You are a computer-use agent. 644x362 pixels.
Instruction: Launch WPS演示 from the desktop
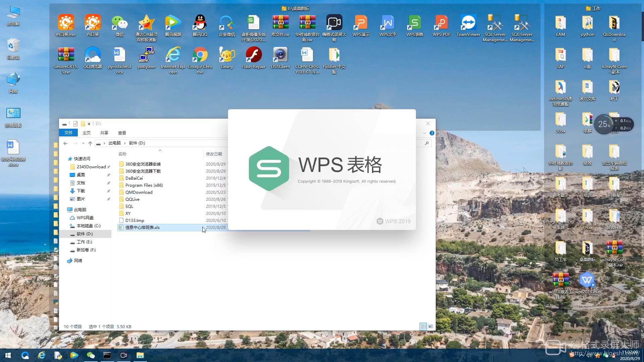[x=361, y=26]
